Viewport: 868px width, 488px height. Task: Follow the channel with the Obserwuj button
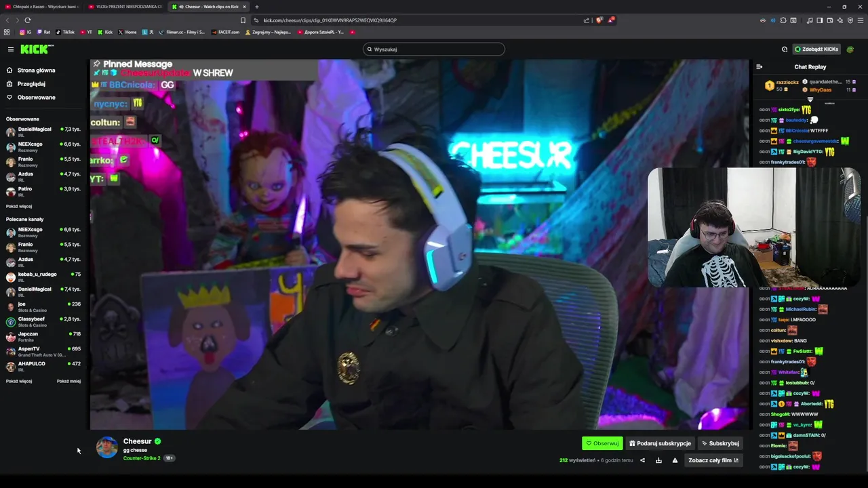click(x=602, y=443)
